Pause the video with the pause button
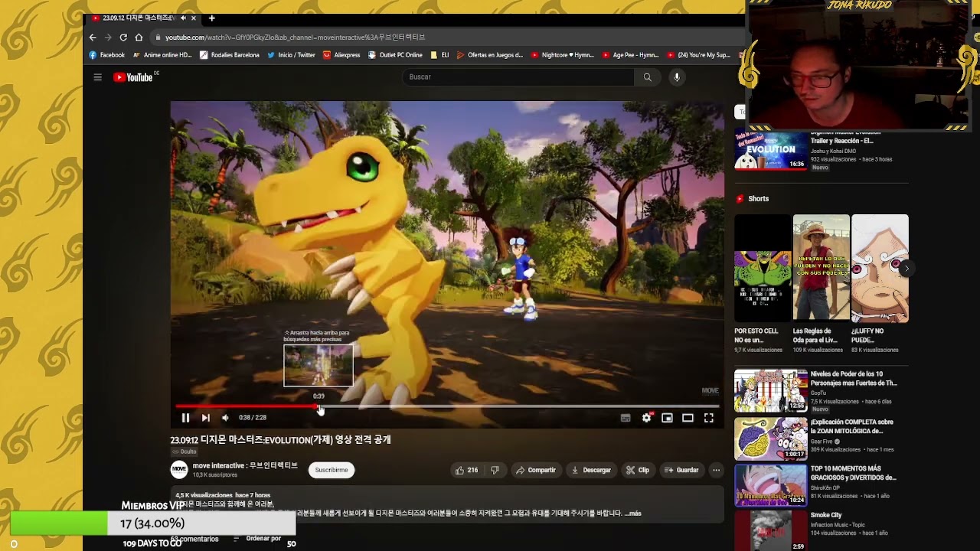The image size is (980, 551). click(185, 417)
